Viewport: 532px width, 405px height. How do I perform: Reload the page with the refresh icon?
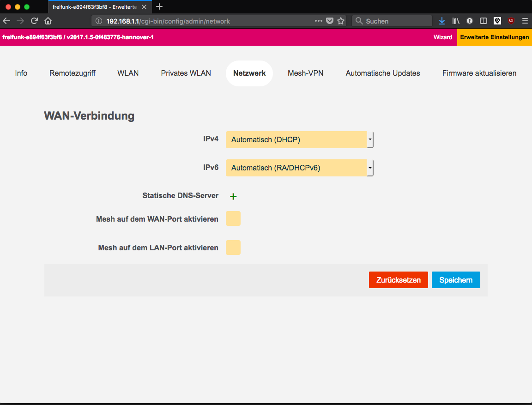(34, 21)
